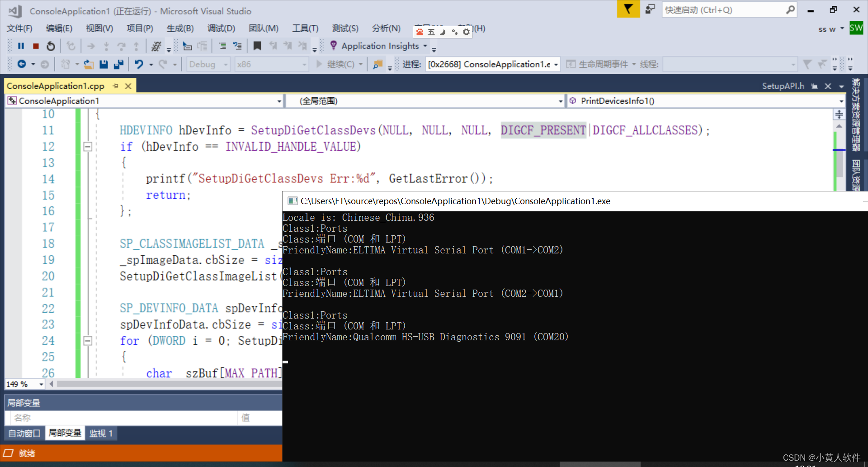This screenshot has height=467, width=868.
Task: Open the ss w account dropdown
Action: (842, 29)
